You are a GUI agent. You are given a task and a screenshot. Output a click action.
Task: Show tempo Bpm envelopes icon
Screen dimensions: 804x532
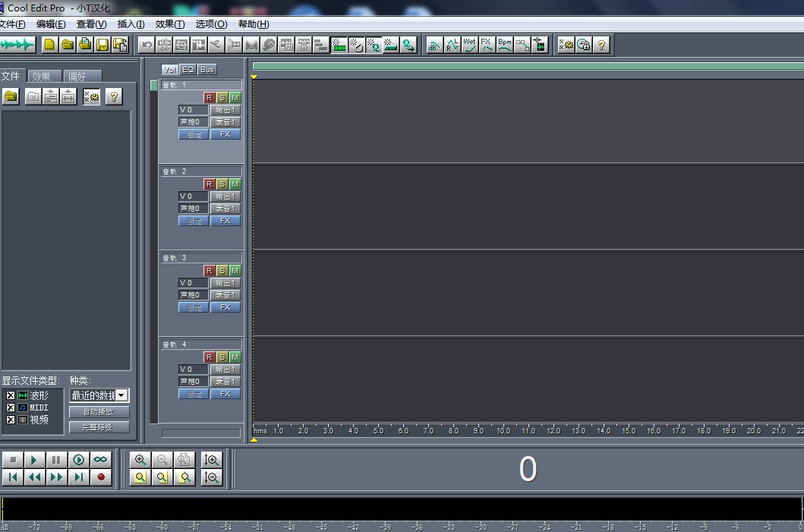[x=505, y=45]
